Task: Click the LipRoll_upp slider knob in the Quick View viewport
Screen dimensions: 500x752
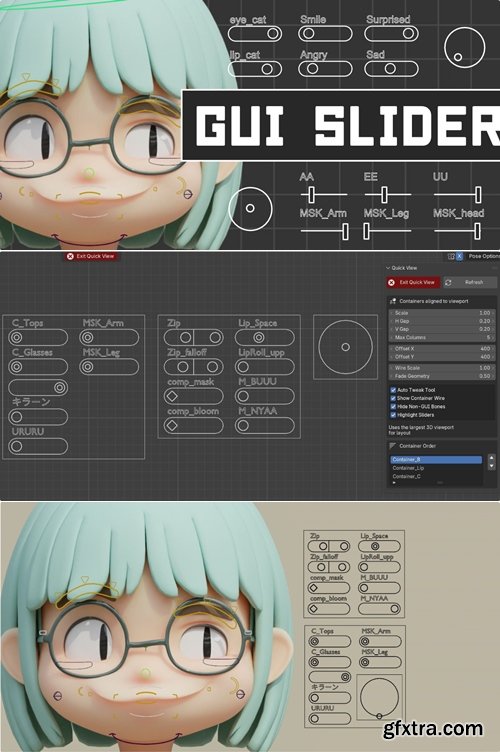Action: coord(243,367)
